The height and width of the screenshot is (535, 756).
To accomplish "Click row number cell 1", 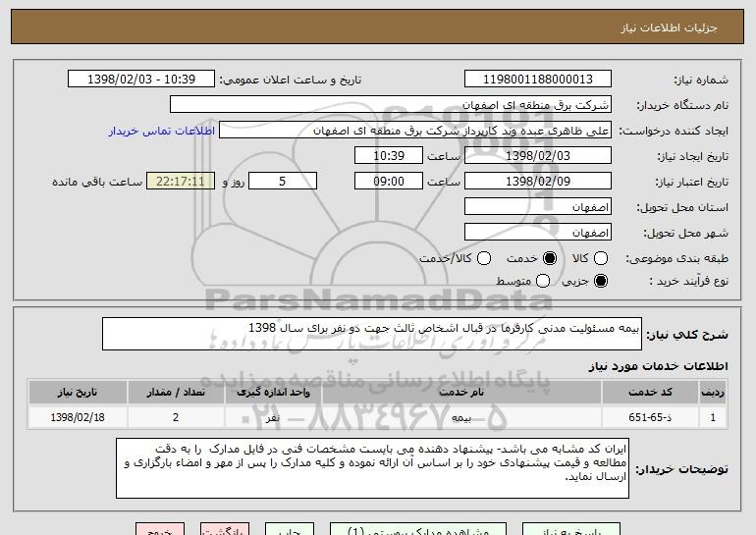I will 713,417.
